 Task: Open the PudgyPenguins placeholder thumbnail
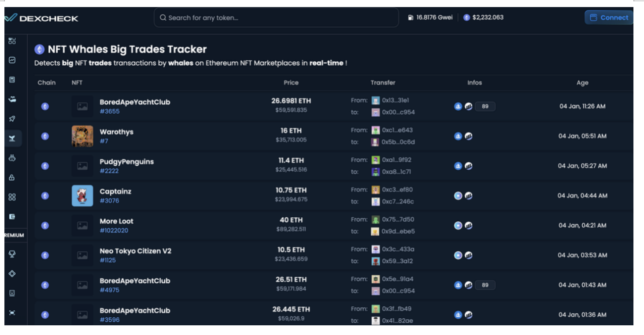(82, 166)
